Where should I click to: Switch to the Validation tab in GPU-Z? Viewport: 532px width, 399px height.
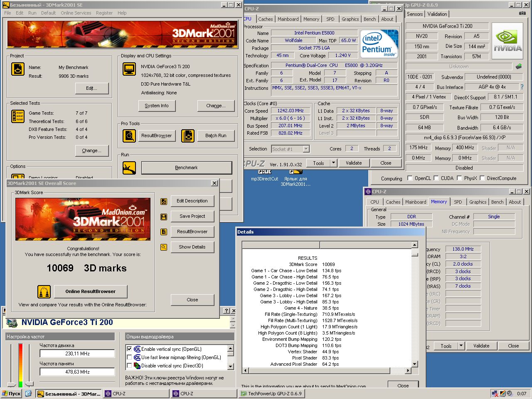point(437,14)
